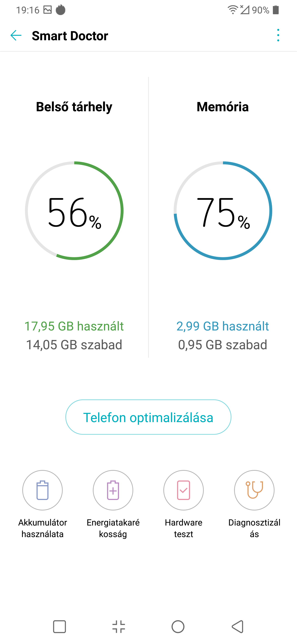This screenshot has height=644, width=297.
Task: Open Akkumulátor használata battery icon
Action: click(x=42, y=490)
